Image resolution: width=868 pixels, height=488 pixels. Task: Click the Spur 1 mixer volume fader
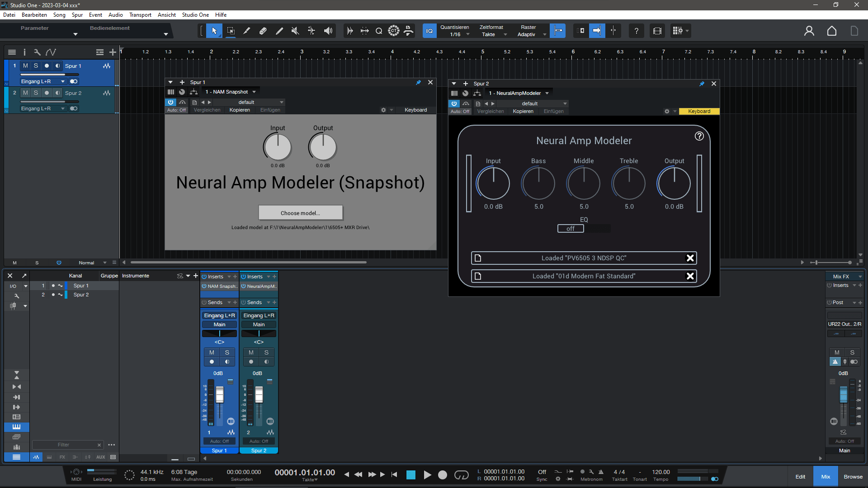point(220,395)
